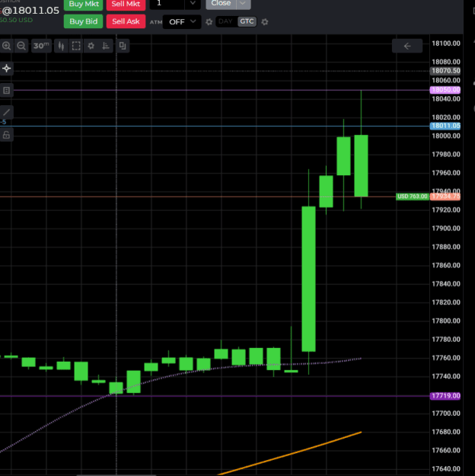
Task: Click the Sell Mkt button
Action: click(x=126, y=5)
